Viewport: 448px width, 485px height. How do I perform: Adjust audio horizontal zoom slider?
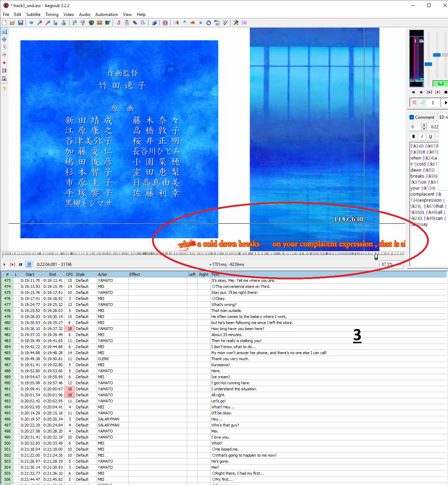coord(429,64)
